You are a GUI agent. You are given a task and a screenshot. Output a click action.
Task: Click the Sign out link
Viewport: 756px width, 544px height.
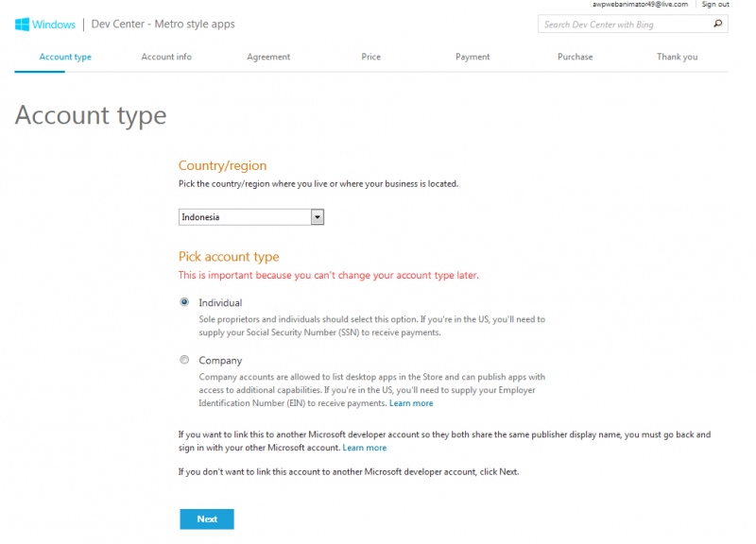pyautogui.click(x=715, y=4)
